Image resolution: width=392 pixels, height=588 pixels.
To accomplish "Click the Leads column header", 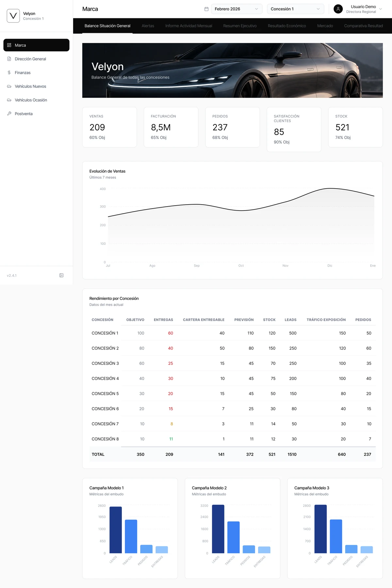I will (290, 320).
